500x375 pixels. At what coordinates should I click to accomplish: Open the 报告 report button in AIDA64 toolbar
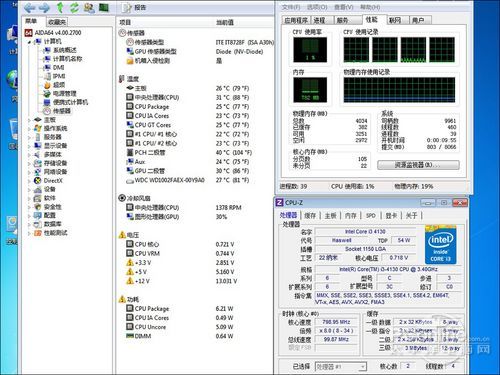click(134, 7)
